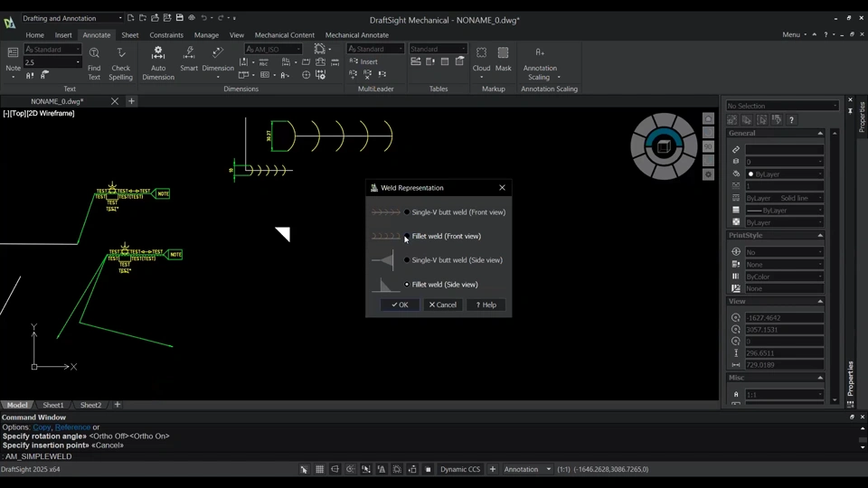Toggle the Snap cursor status bar icon
This screenshot has width=868, height=488.
coord(304,469)
